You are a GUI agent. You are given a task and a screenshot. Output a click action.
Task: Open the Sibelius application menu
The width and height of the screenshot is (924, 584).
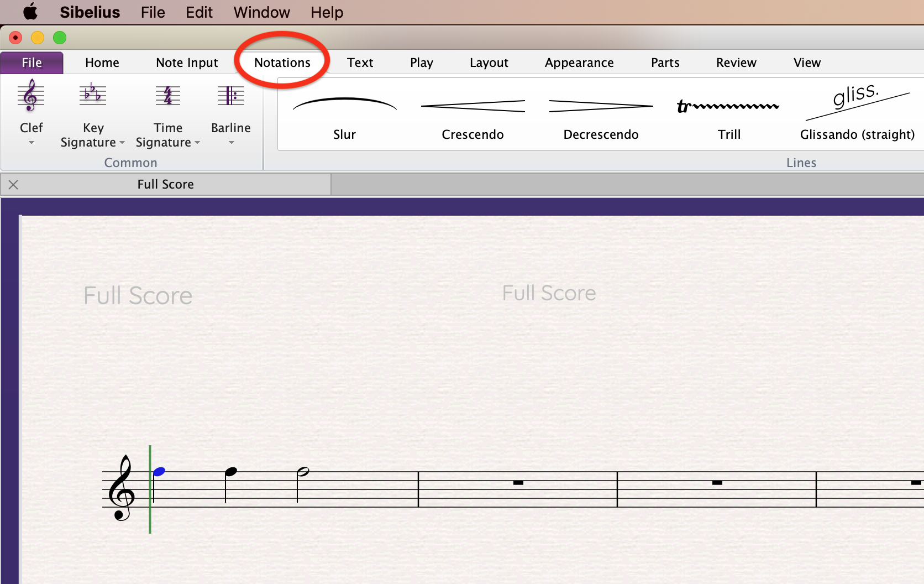click(90, 12)
